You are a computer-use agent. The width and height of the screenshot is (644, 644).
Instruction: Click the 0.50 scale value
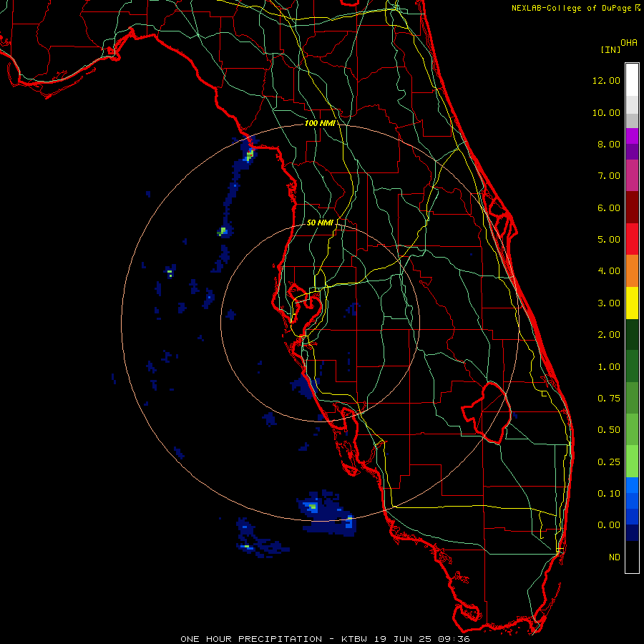point(609,430)
